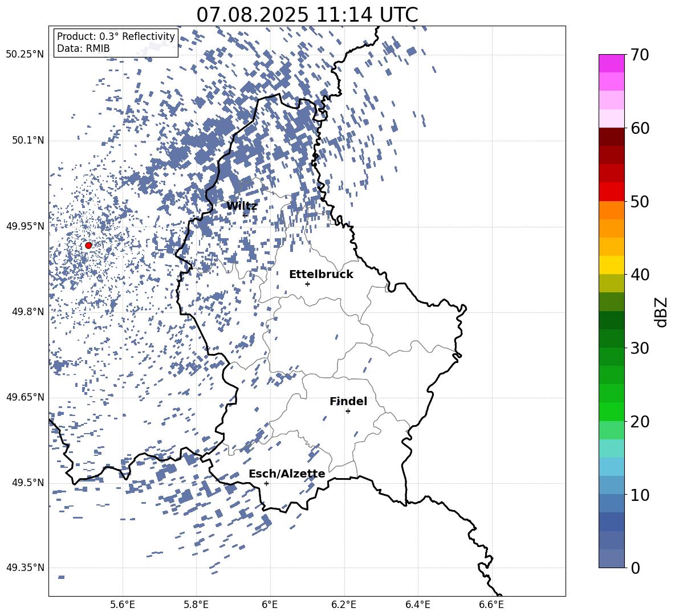This screenshot has height=616, width=675.
Task: Click the 49.5°N latitude label
Action: (x=28, y=483)
